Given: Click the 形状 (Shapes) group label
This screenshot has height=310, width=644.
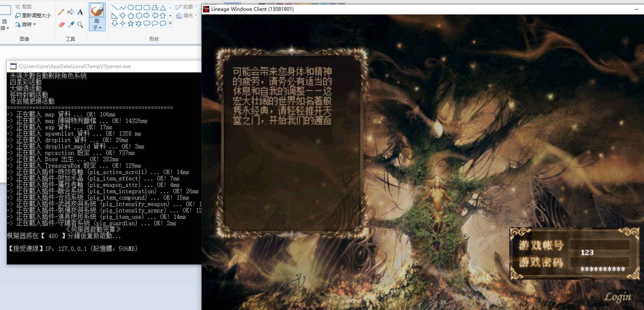Looking at the screenshot, I should [154, 39].
